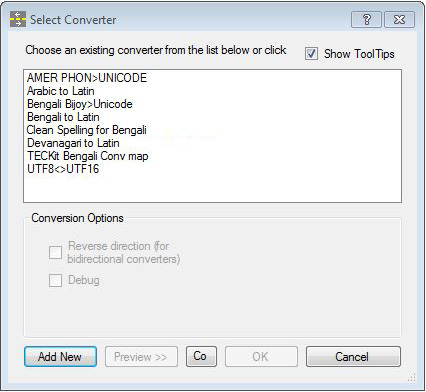Cancel the converter selection
The image size is (426, 392).
point(353,357)
